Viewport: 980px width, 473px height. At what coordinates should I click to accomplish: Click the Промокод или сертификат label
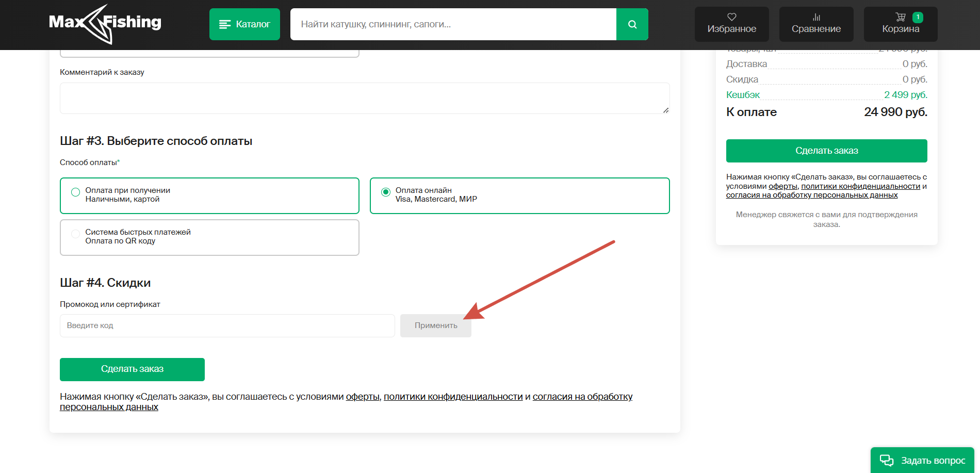click(110, 304)
